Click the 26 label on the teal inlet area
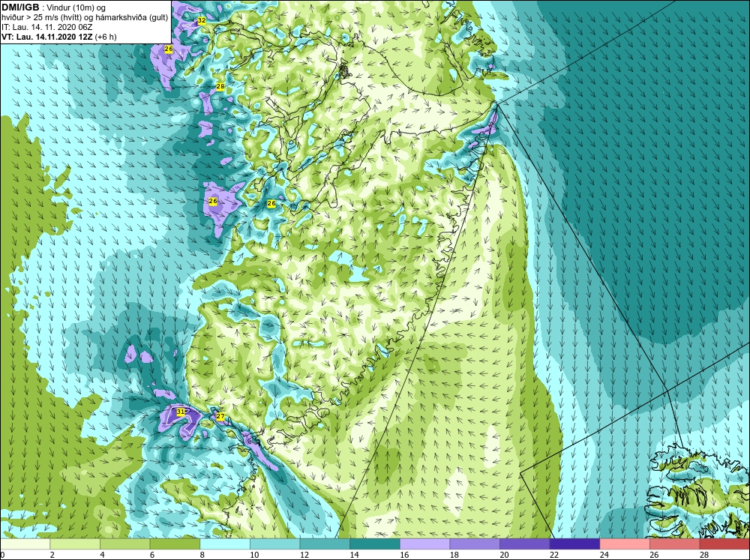This screenshot has height=560, width=750. [271, 203]
